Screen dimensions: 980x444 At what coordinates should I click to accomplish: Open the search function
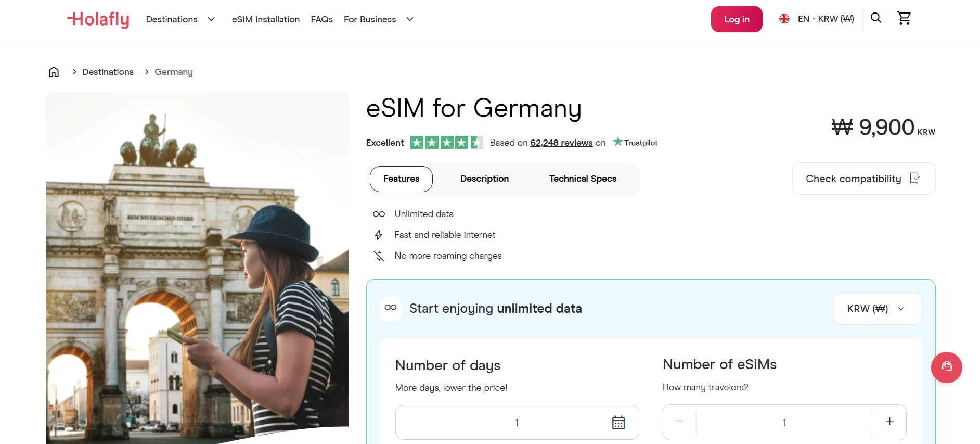pyautogui.click(x=876, y=18)
